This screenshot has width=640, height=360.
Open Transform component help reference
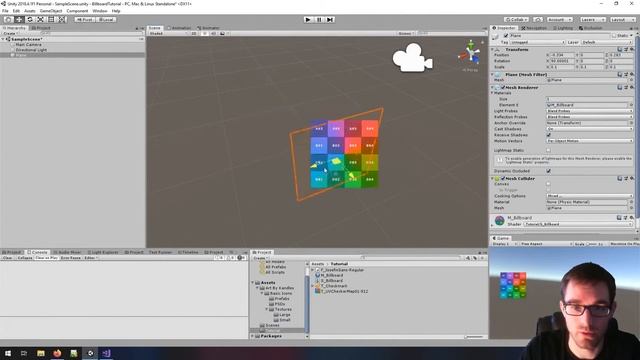coord(620,49)
